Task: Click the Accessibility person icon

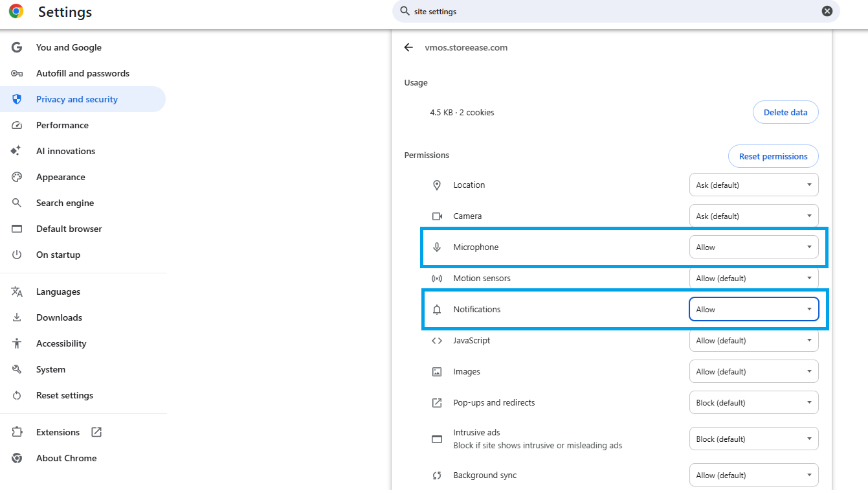Action: [x=17, y=343]
